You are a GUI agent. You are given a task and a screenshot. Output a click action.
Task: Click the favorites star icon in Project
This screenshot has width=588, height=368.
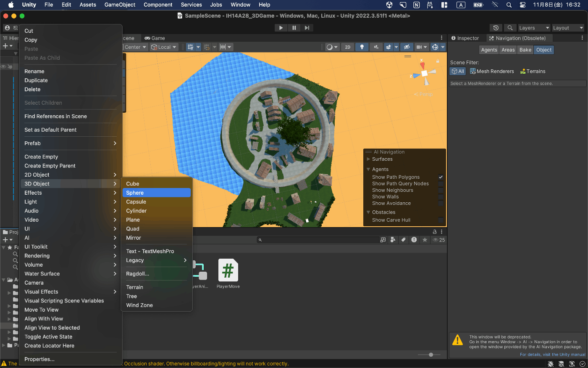point(425,240)
